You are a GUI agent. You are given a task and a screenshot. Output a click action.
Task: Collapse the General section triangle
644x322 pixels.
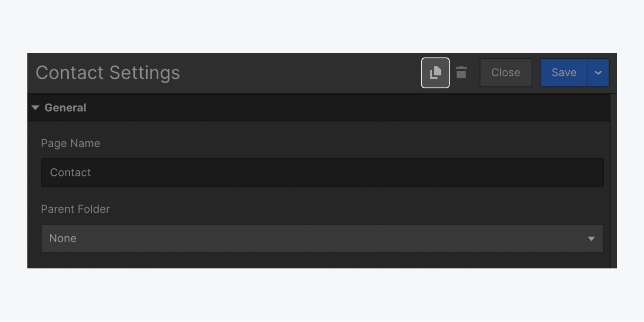pos(35,108)
